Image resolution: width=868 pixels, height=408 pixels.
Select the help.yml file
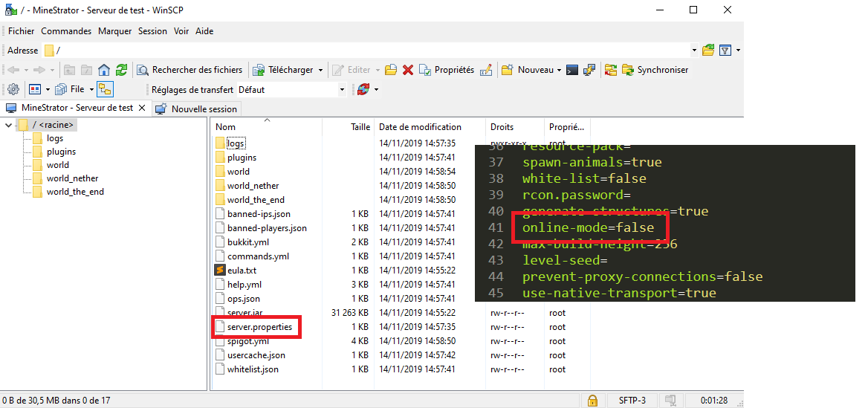tap(244, 285)
